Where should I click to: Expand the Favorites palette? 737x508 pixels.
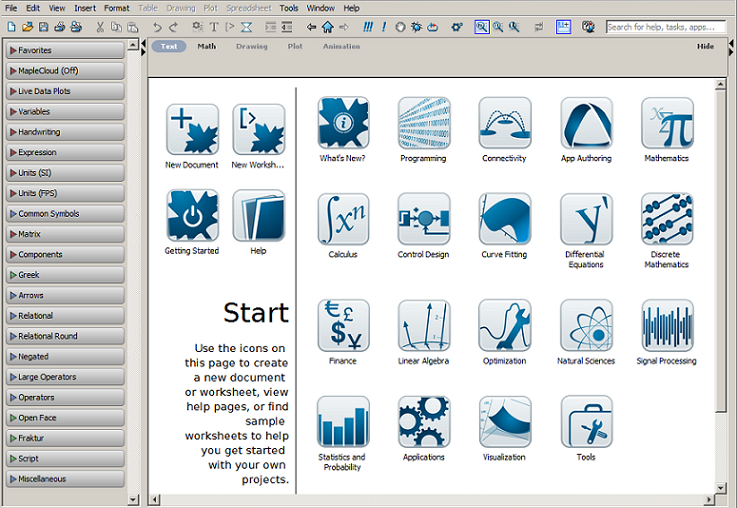[x=64, y=50]
